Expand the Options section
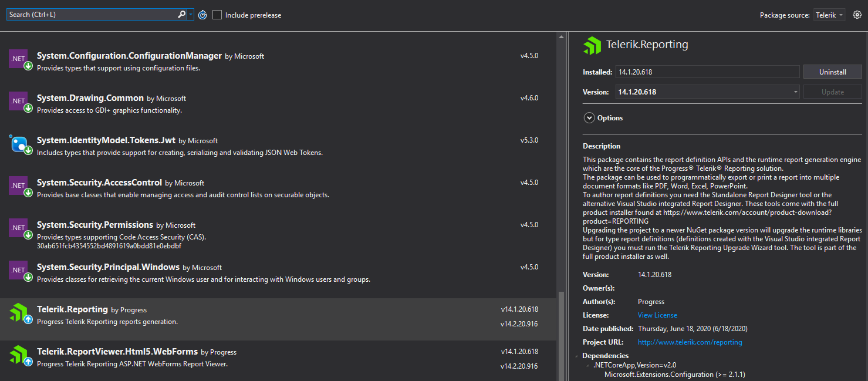 [589, 118]
